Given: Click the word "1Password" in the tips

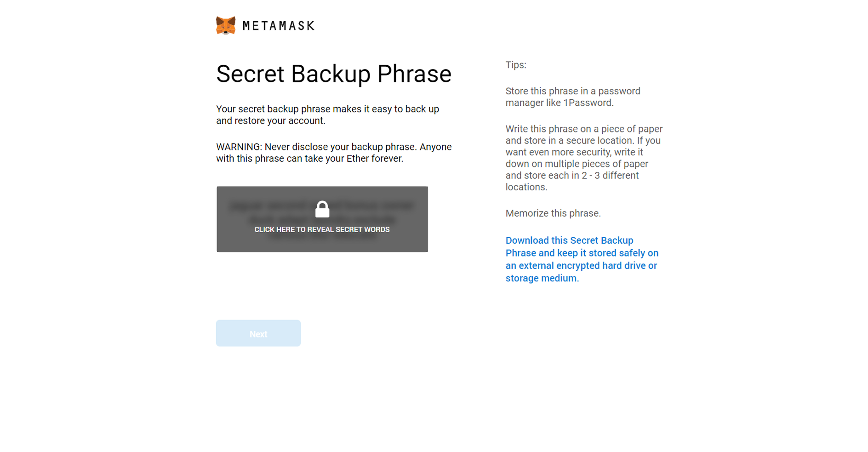Looking at the screenshot, I should tap(588, 103).
